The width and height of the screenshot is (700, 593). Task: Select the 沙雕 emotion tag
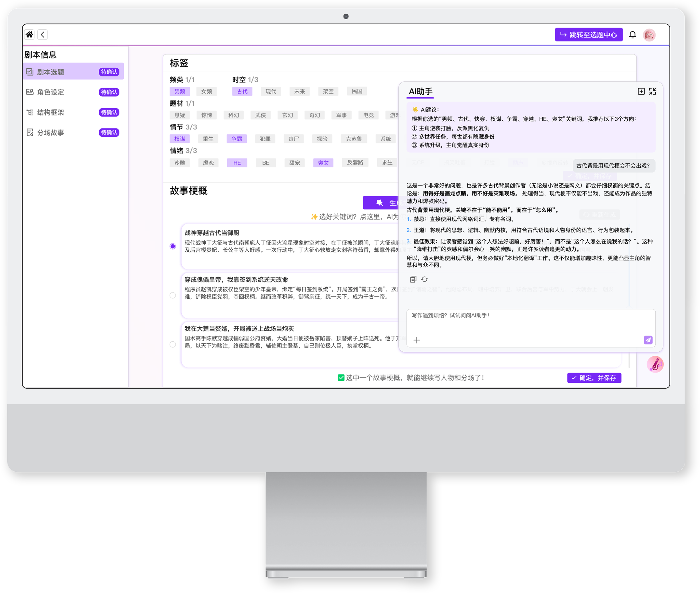[180, 163]
